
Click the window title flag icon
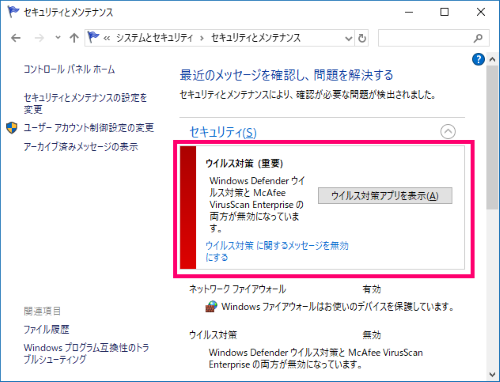click(13, 12)
